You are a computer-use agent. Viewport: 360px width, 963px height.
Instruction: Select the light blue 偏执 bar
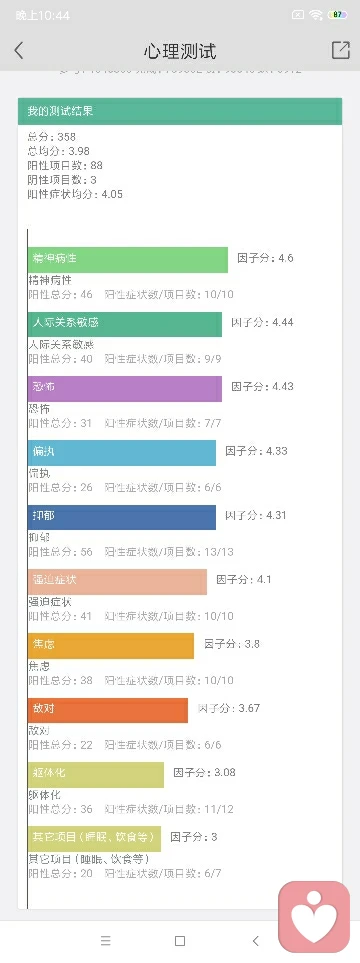point(122,453)
